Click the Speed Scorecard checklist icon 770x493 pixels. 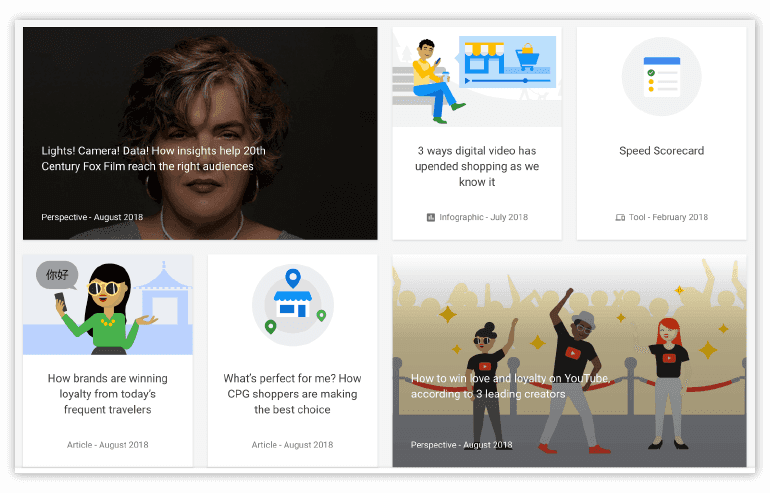(661, 77)
